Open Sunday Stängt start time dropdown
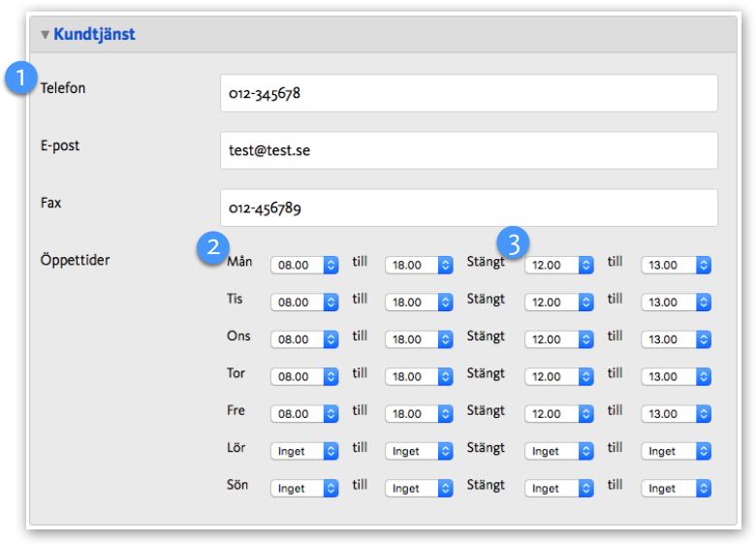Viewport: 756px width, 544px height. coord(559,489)
